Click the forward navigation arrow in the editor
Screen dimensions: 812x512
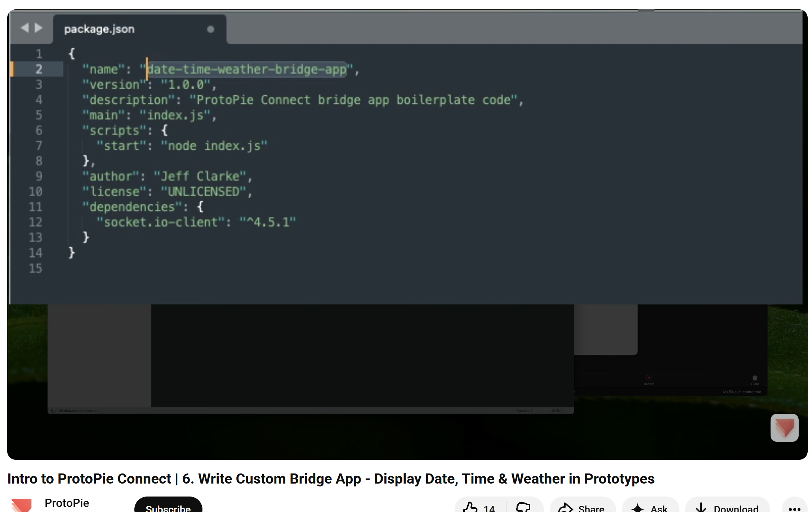(x=38, y=28)
